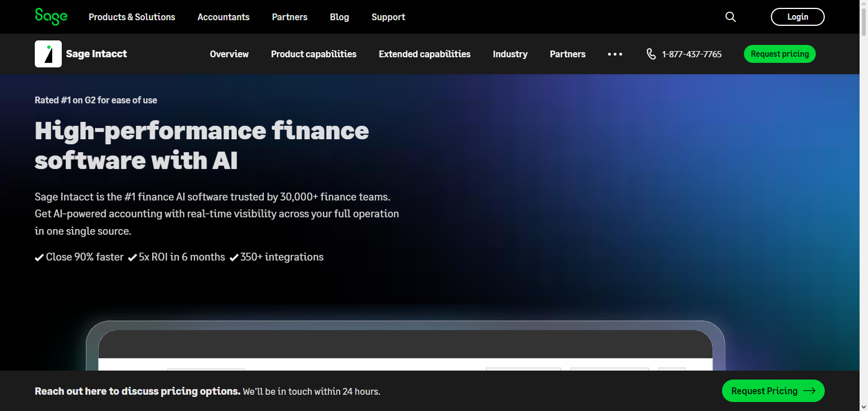Click the Login button
This screenshot has width=868, height=411.
[797, 16]
